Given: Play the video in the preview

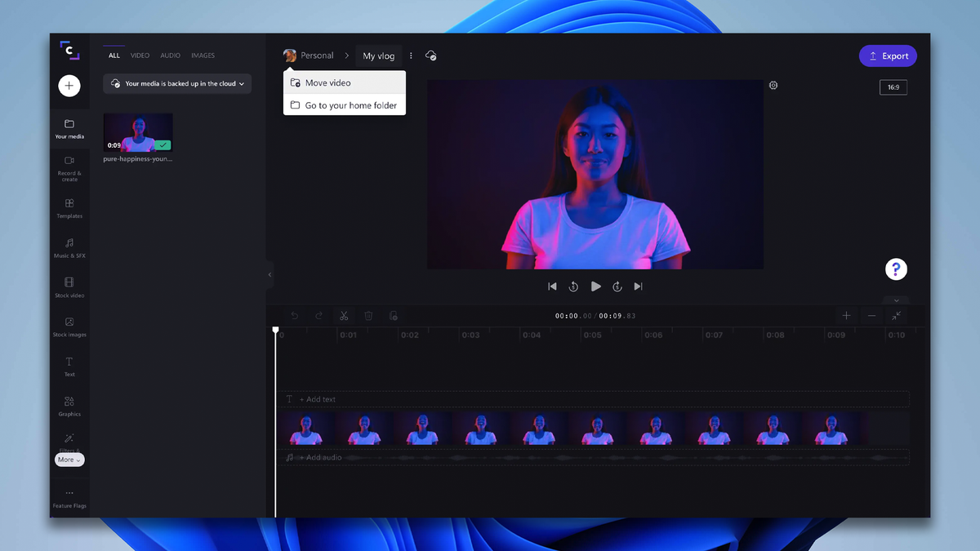Looking at the screenshot, I should [x=595, y=287].
